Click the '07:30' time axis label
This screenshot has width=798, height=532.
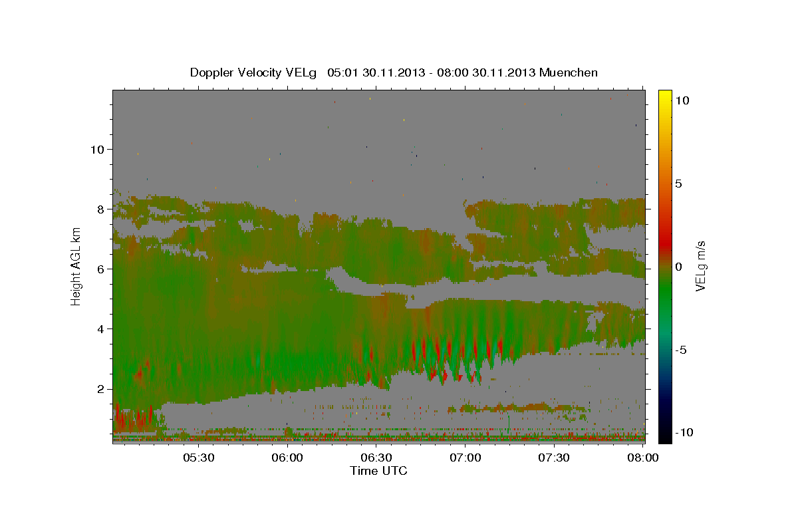tap(554, 458)
